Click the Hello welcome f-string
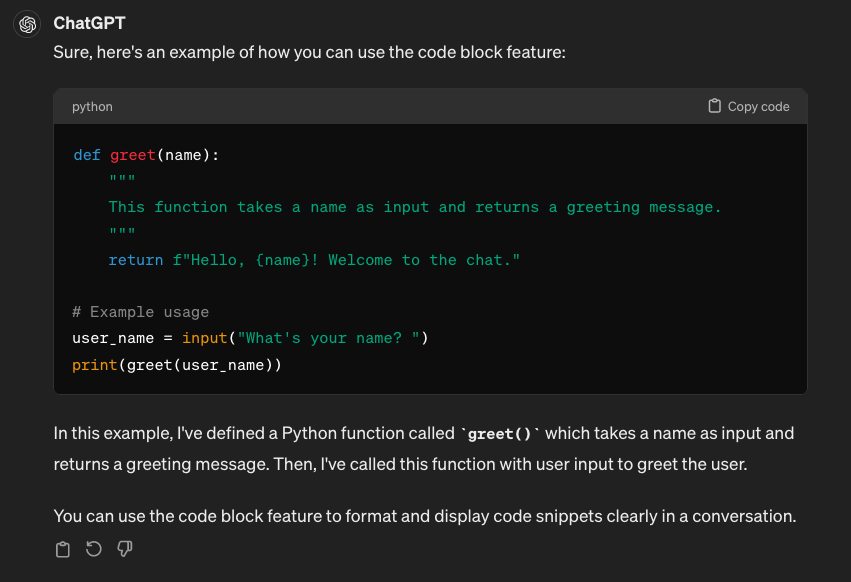This screenshot has width=851, height=582. point(350,259)
